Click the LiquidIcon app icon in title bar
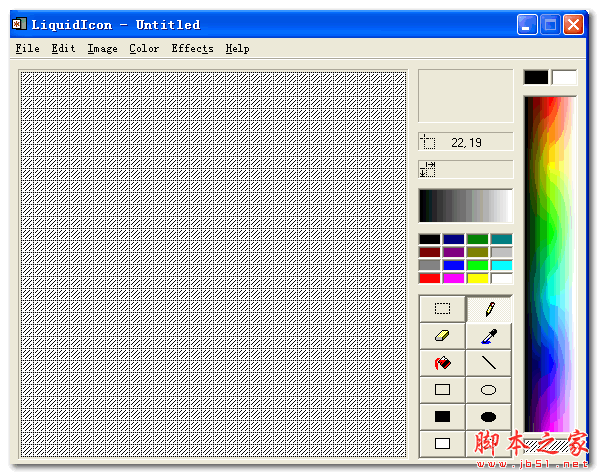 [x=19, y=24]
